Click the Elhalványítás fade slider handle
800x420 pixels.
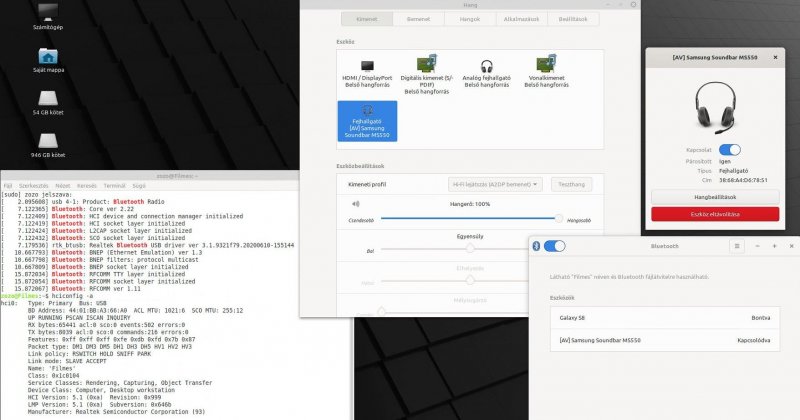pos(470,280)
